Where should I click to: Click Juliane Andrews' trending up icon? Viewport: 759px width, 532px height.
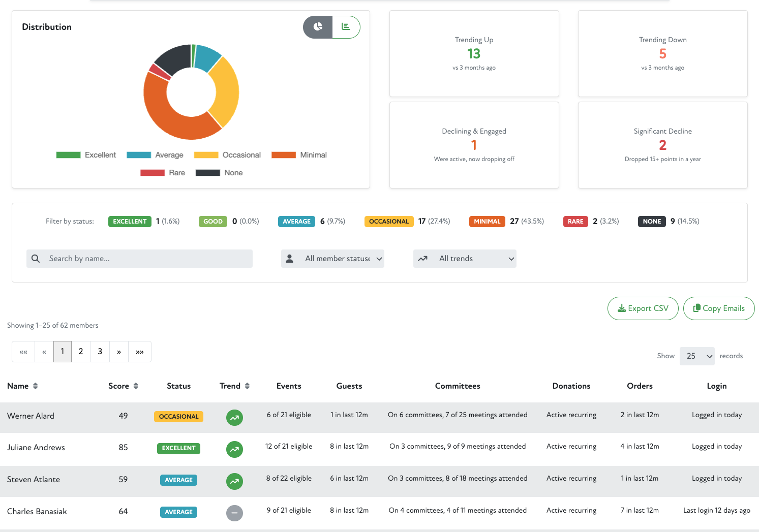pos(234,449)
